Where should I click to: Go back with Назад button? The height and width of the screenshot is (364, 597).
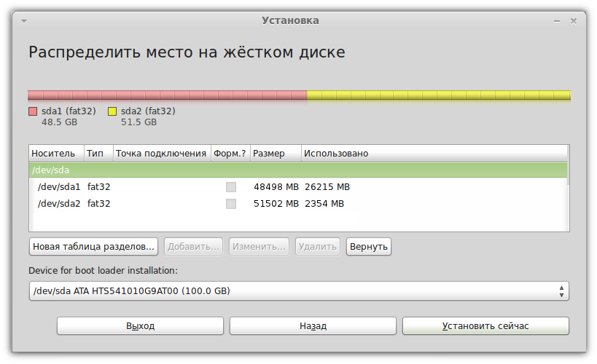point(313,326)
